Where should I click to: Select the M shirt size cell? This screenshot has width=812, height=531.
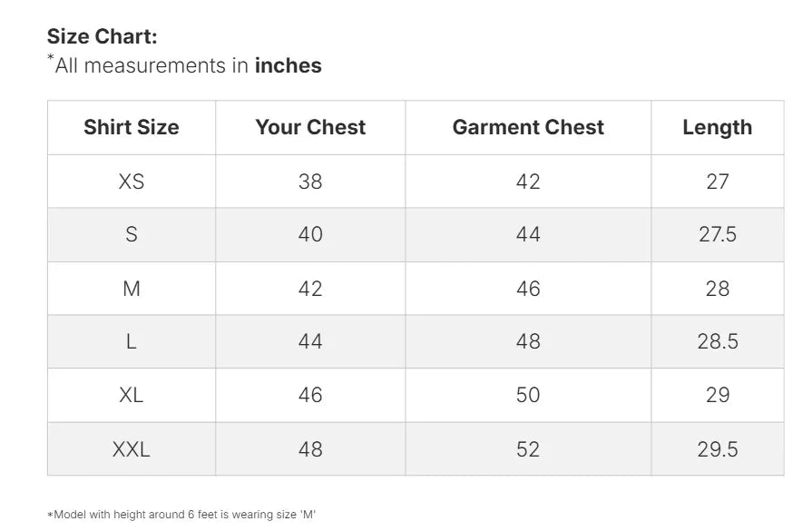pyautogui.click(x=132, y=289)
